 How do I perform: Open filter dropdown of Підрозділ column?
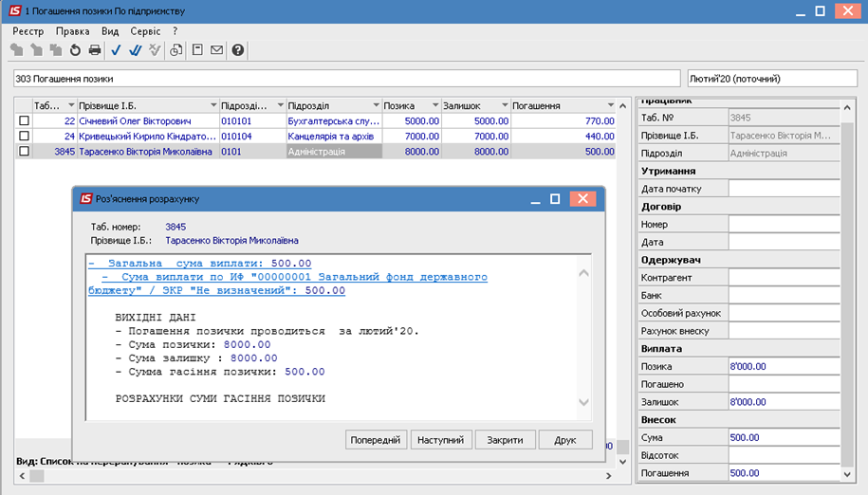tap(376, 105)
